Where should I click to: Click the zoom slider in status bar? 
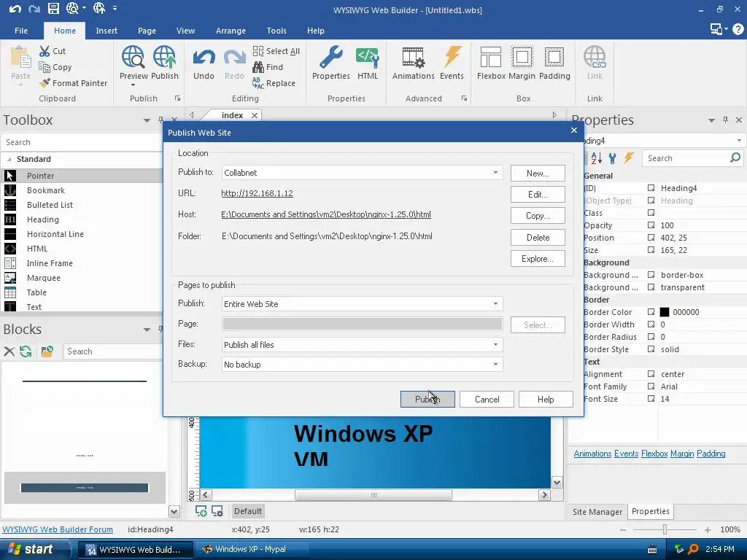click(x=665, y=529)
